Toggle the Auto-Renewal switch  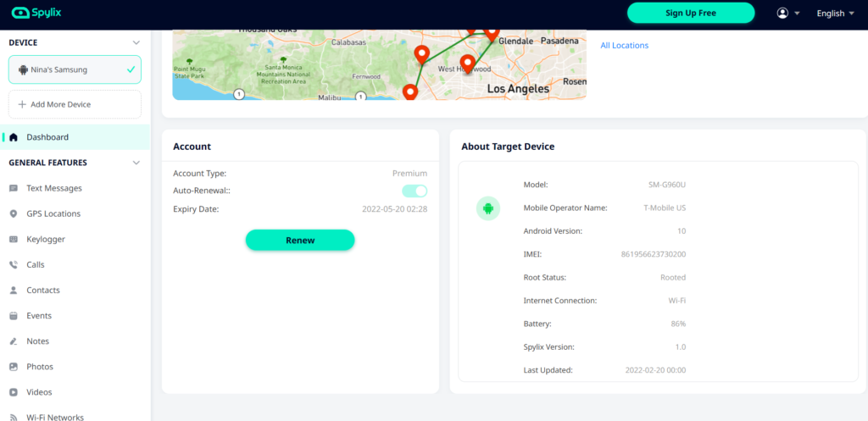click(x=415, y=191)
